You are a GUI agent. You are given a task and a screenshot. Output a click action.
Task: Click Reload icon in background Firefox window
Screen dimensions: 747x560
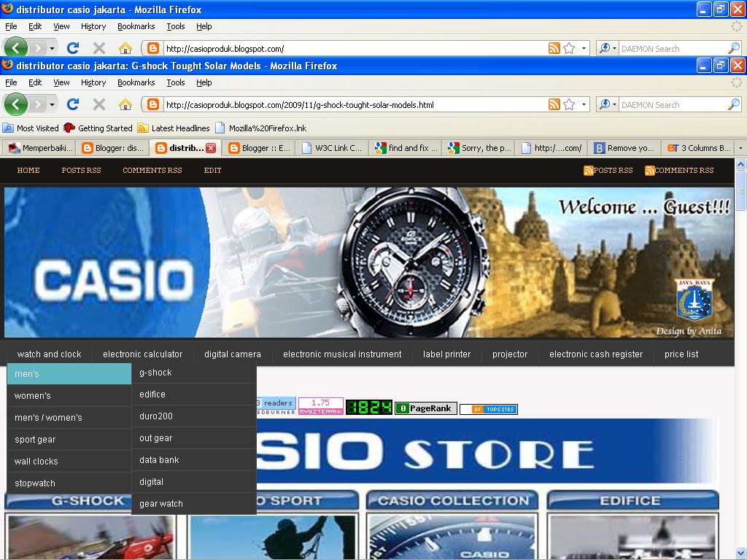click(72, 48)
